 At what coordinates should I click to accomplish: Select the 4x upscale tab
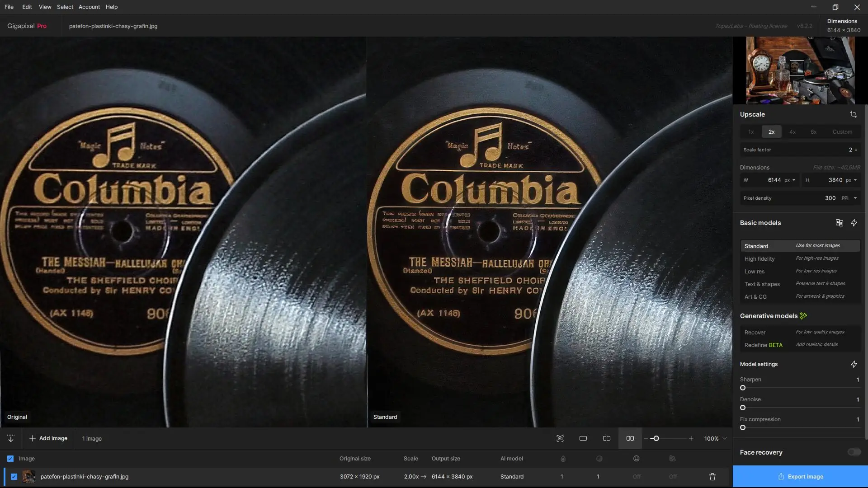pos(792,132)
